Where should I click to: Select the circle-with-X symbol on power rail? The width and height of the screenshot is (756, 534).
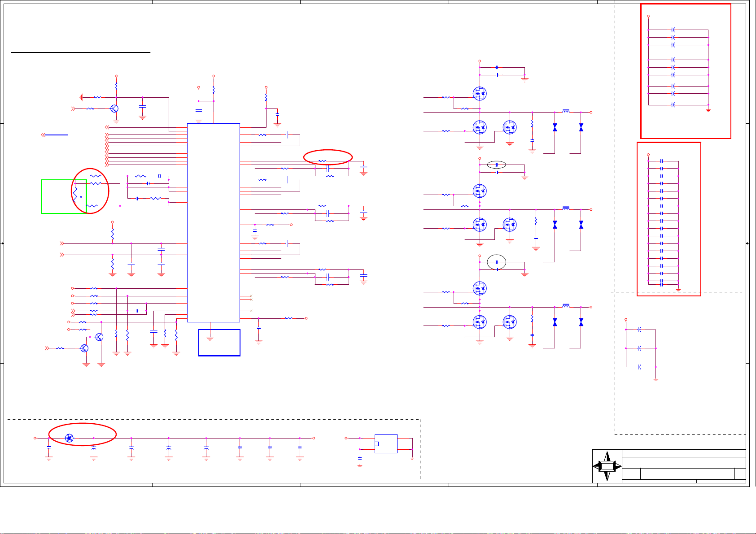tap(69, 438)
